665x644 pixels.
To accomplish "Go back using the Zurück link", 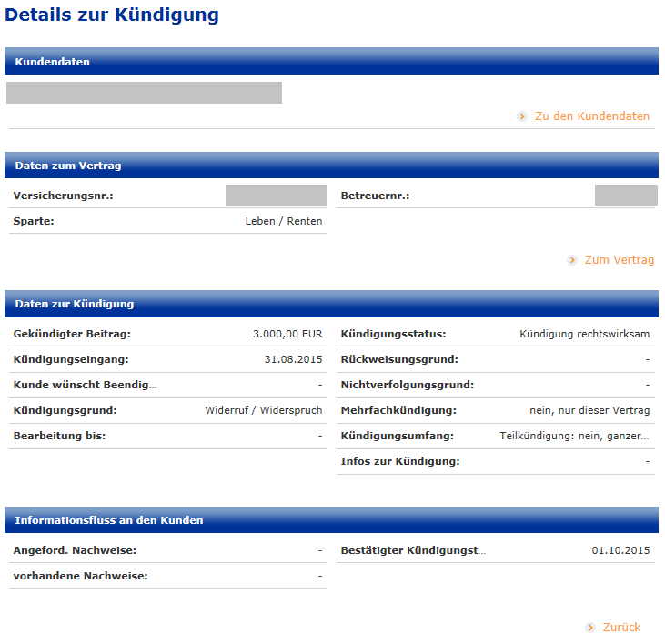I will pos(621,628).
